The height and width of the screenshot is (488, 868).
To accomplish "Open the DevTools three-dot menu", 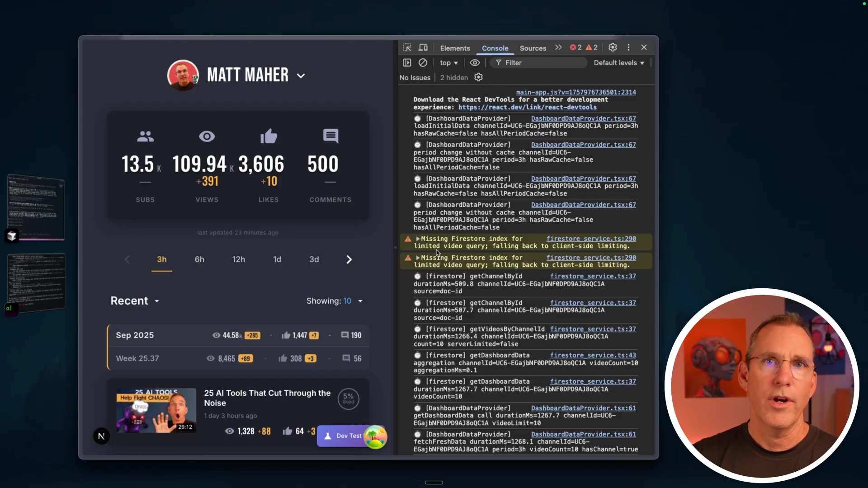I will point(628,47).
